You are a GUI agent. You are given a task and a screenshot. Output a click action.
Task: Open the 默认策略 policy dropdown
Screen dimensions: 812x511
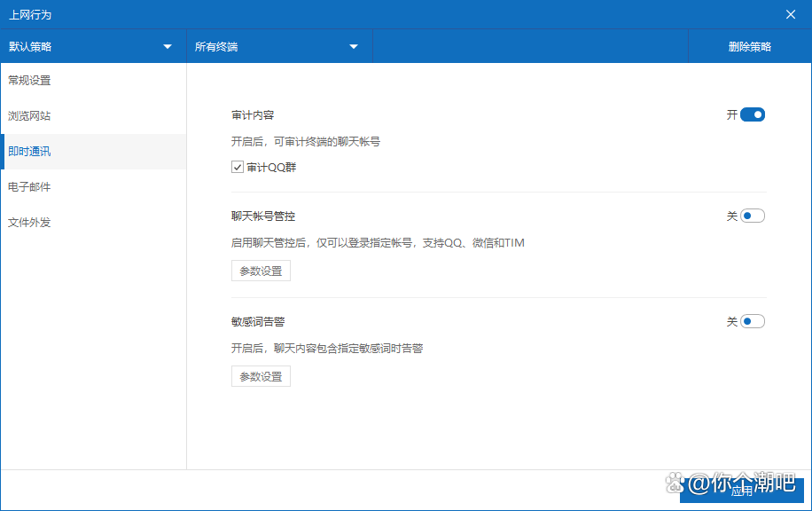click(x=89, y=47)
